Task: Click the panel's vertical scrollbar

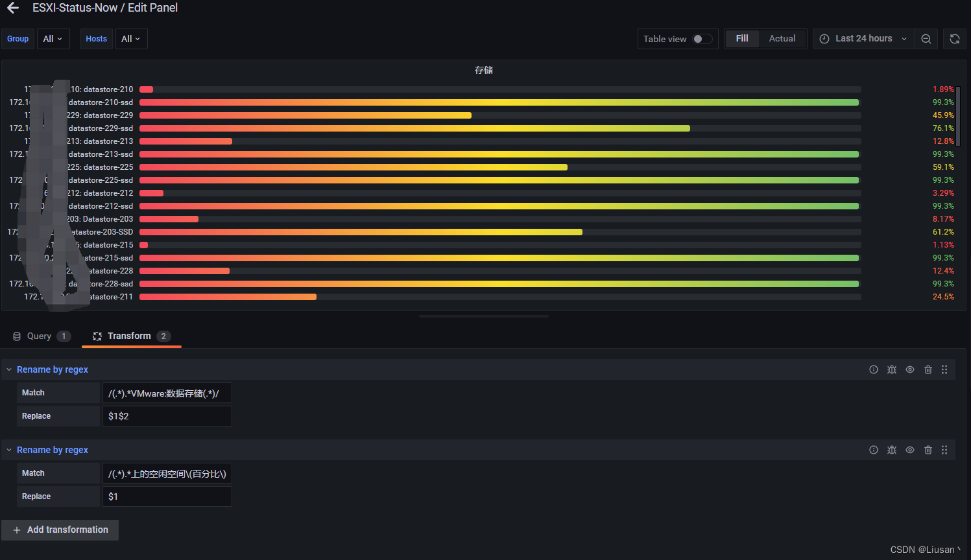Action: [x=958, y=117]
